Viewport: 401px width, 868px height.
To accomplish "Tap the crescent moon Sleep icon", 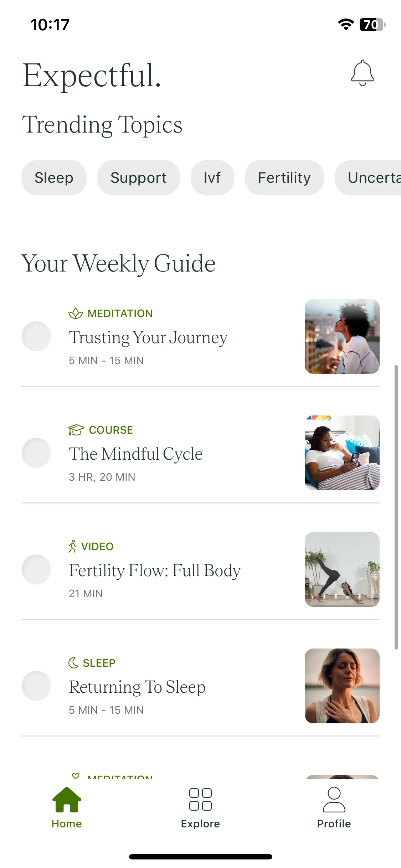I will tap(73, 663).
